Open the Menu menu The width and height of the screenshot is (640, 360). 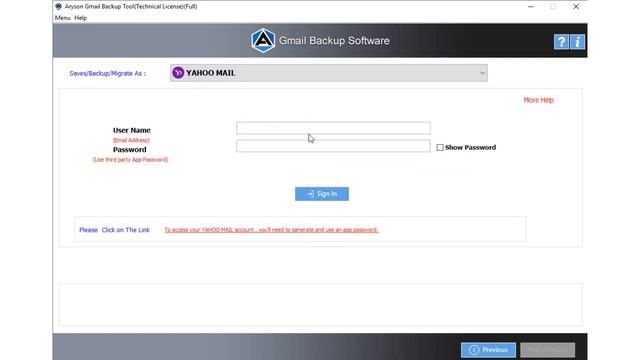(62, 18)
